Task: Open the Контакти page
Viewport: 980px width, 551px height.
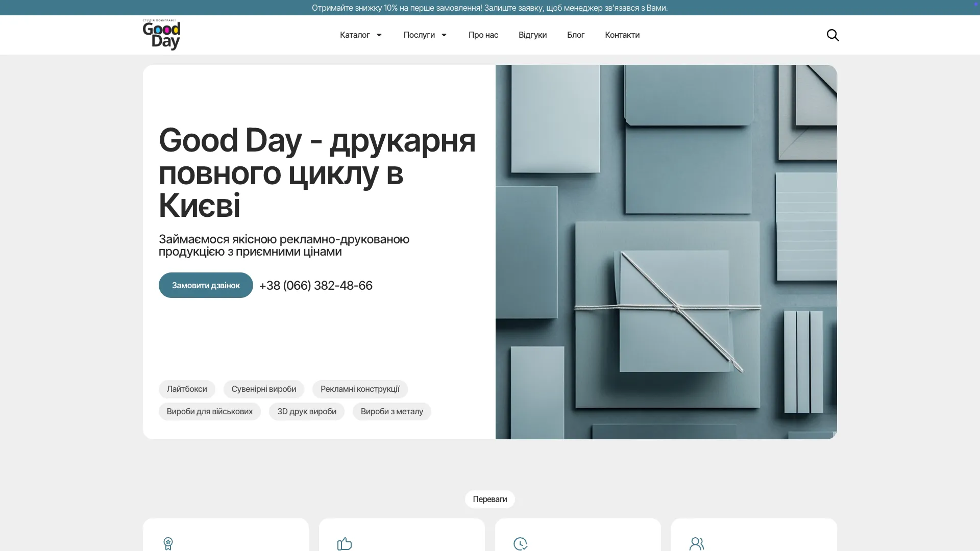Action: pos(622,35)
